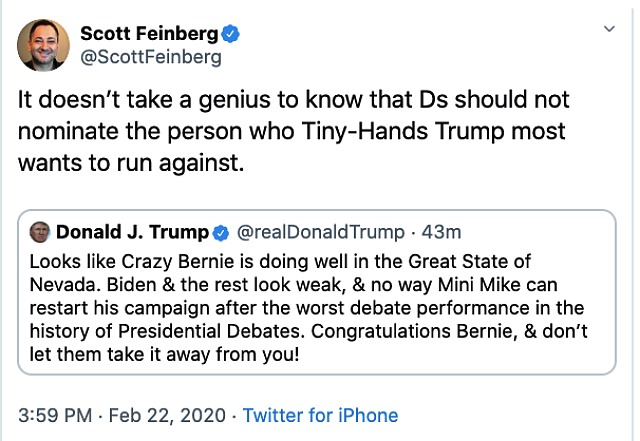Click the main tweet text about Ds nominating
The image size is (640, 441).
[293, 131]
